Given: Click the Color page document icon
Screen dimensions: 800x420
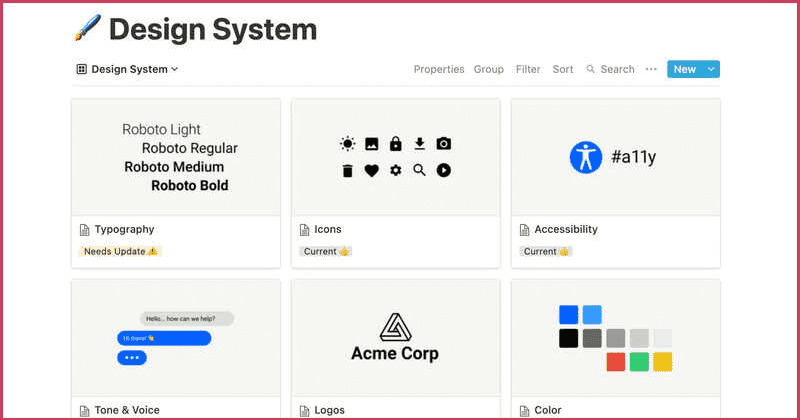Looking at the screenshot, I should (524, 410).
